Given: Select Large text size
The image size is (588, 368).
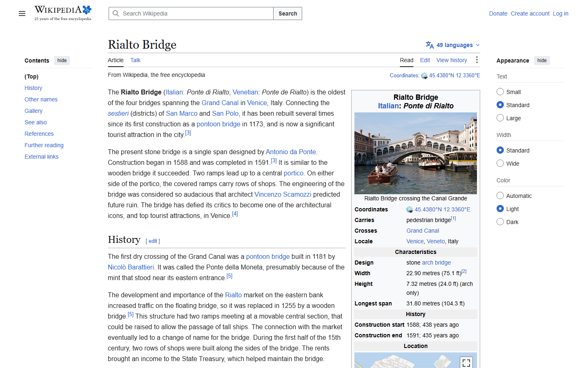Looking at the screenshot, I should (x=500, y=118).
